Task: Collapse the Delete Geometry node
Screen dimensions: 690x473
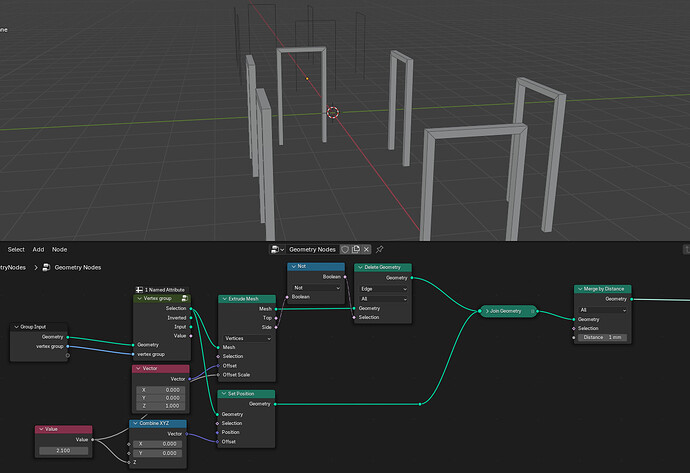Action: point(360,267)
